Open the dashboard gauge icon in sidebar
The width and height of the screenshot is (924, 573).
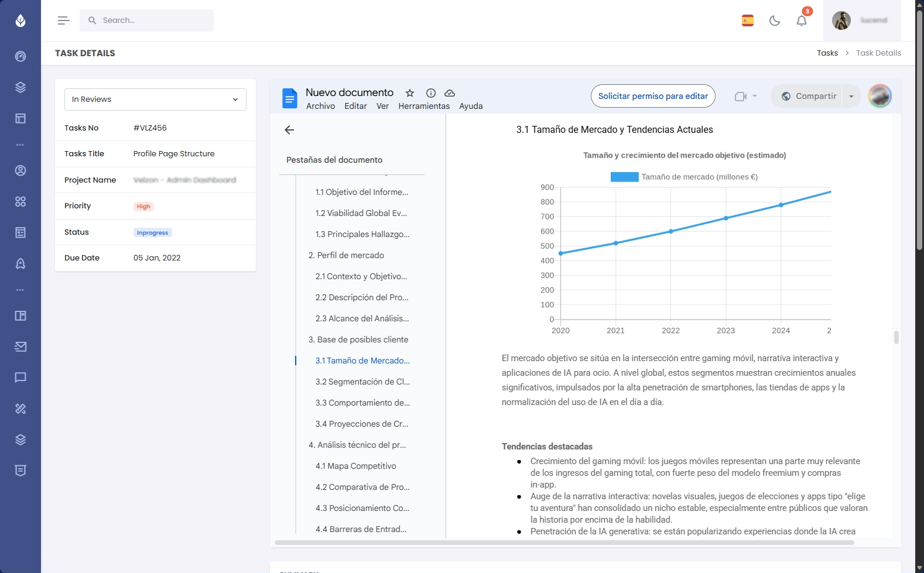pyautogui.click(x=20, y=56)
